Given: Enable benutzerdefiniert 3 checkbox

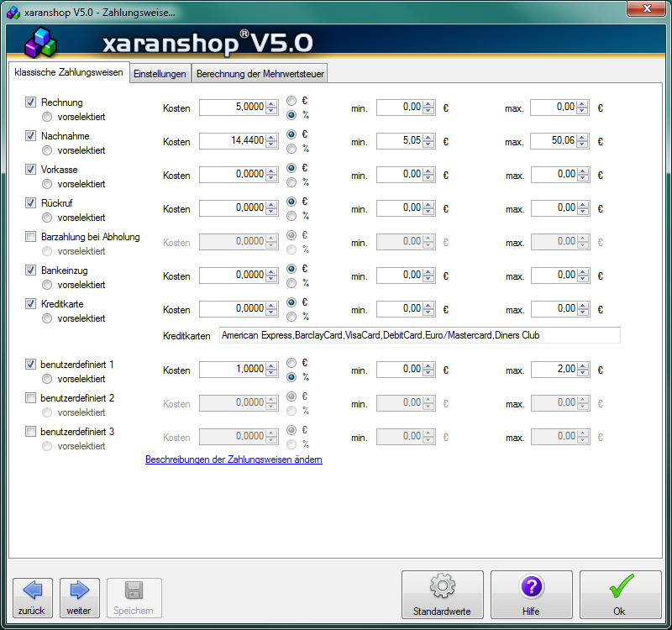Looking at the screenshot, I should pos(30,431).
